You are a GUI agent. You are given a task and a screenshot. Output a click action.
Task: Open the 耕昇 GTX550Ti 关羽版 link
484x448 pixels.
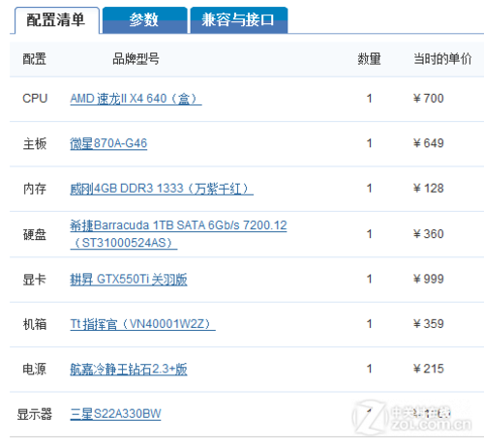click(129, 279)
